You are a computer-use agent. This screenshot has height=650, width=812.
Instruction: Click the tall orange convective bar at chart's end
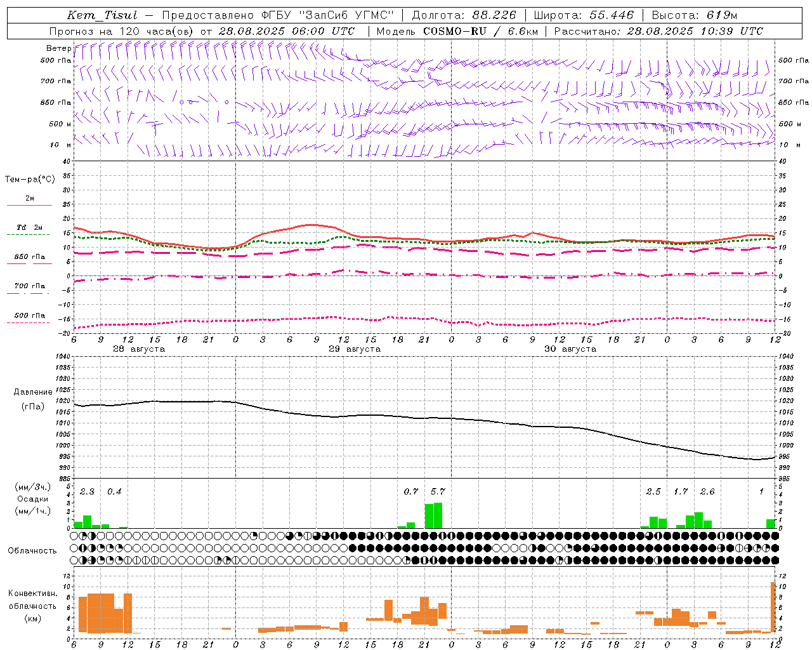773,607
